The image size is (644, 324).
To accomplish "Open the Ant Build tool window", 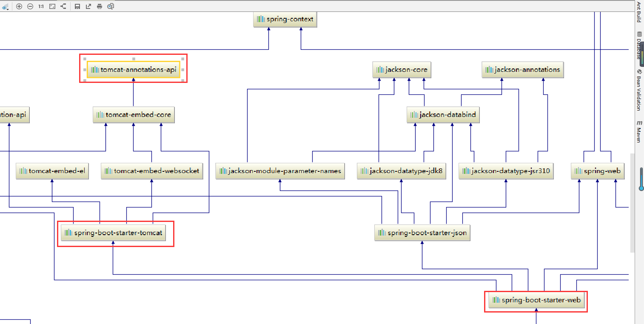I will point(639,12).
